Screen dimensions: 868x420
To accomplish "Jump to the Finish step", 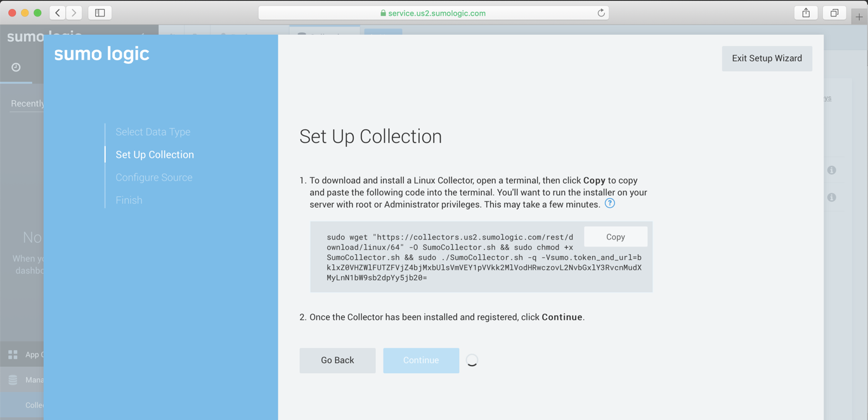I will point(129,200).
